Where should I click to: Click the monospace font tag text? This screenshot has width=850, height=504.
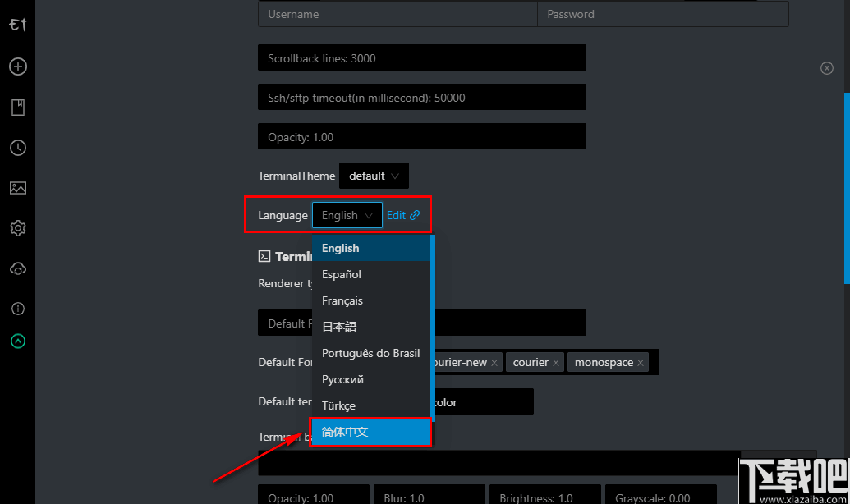point(604,363)
